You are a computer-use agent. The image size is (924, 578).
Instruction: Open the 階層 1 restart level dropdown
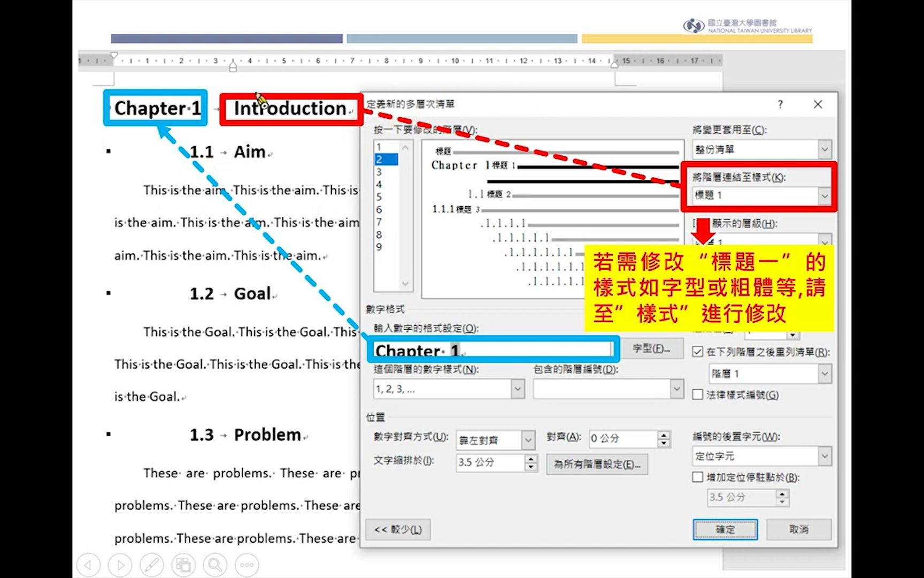pyautogui.click(x=824, y=374)
